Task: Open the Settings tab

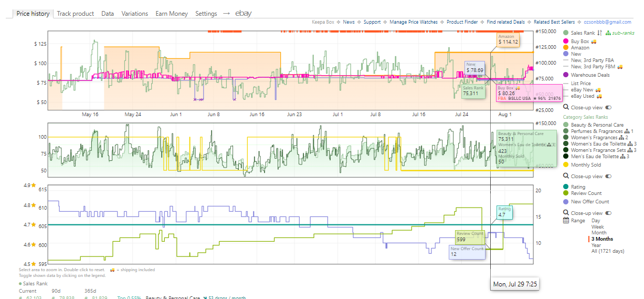Action: pyautogui.click(x=206, y=14)
